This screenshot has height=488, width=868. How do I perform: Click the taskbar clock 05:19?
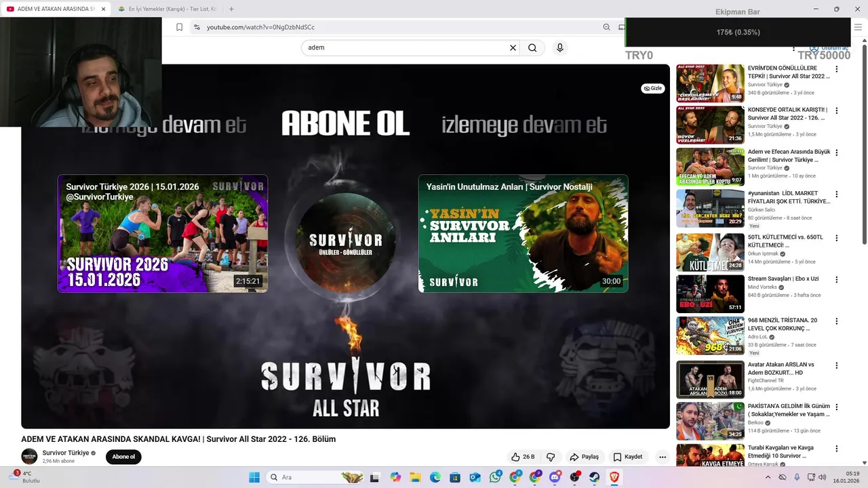click(853, 473)
